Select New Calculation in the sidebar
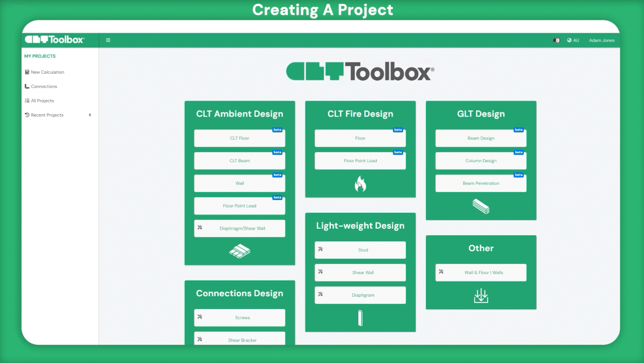Viewport: 644px width, 363px height. click(x=47, y=72)
